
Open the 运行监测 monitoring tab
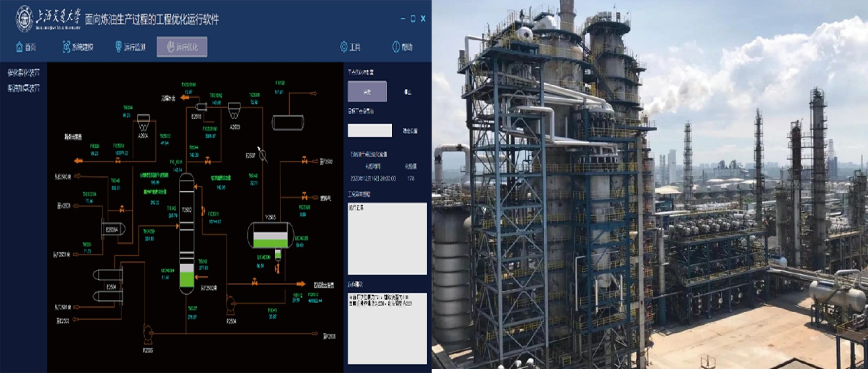[x=130, y=47]
